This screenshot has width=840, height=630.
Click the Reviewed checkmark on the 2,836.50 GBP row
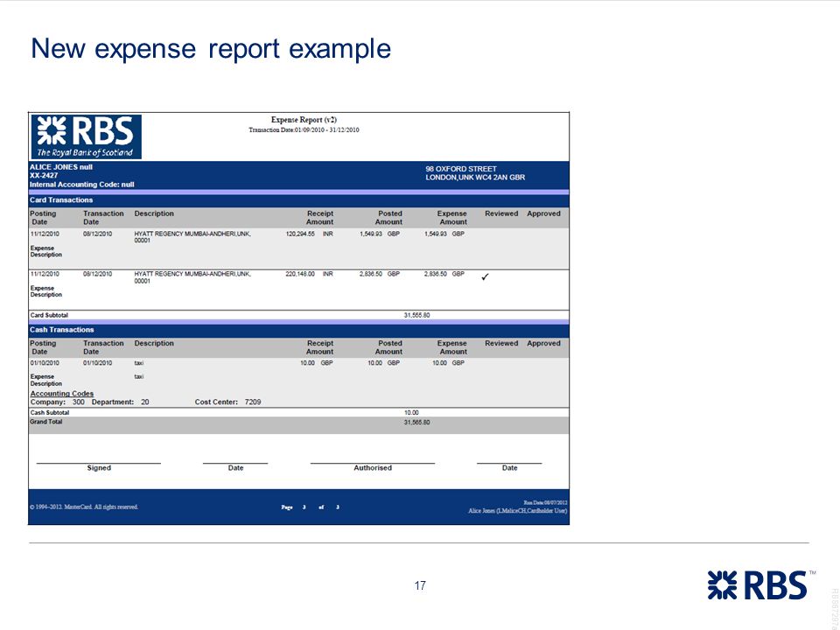click(x=485, y=277)
